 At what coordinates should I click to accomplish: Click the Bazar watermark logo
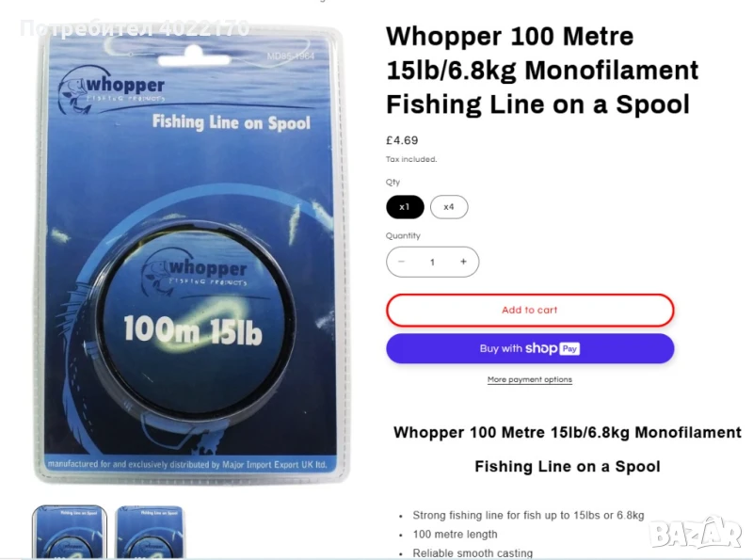[695, 532]
